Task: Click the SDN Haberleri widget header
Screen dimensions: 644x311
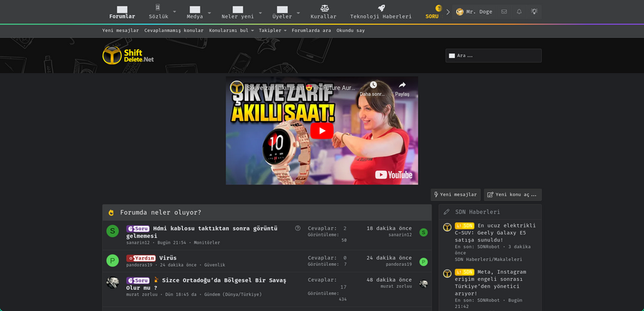Action: [477, 212]
